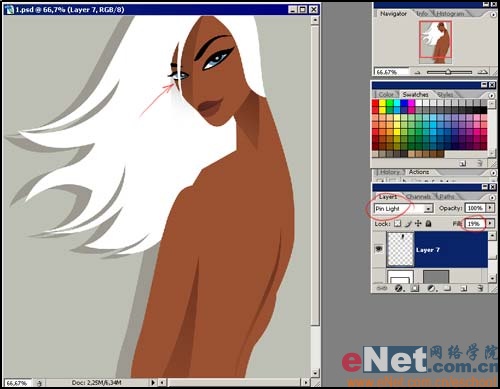Screen dimensions: 500x389
Task: Click the layer style icon at Layers panel bottom
Action: click(399, 288)
